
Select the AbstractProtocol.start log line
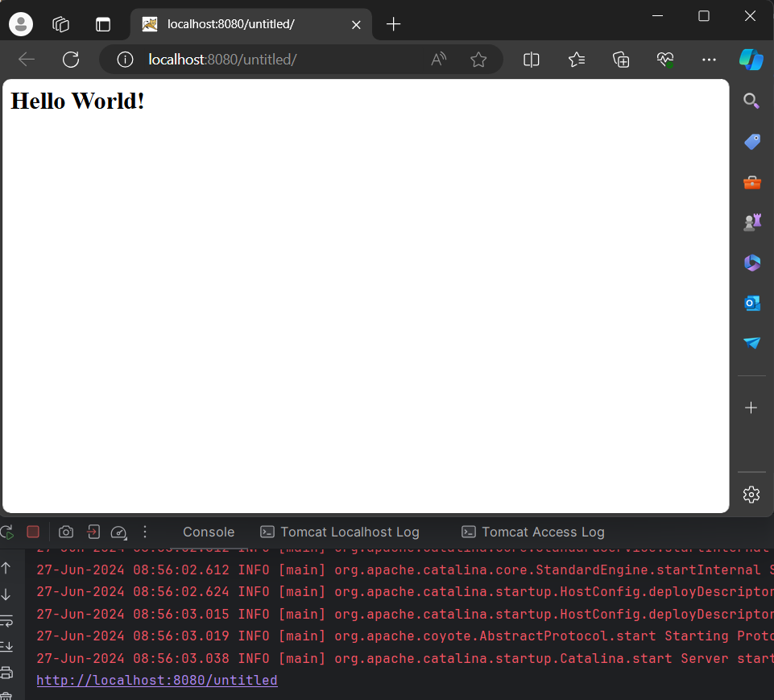(405, 636)
